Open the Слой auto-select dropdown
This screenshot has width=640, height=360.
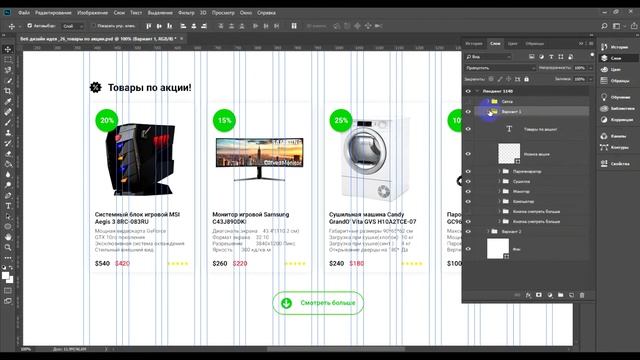coord(73,26)
